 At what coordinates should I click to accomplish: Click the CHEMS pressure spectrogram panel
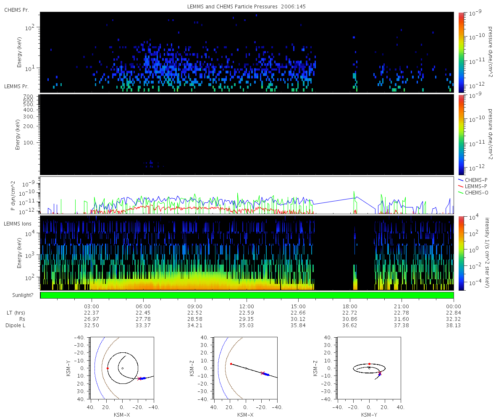247,52
